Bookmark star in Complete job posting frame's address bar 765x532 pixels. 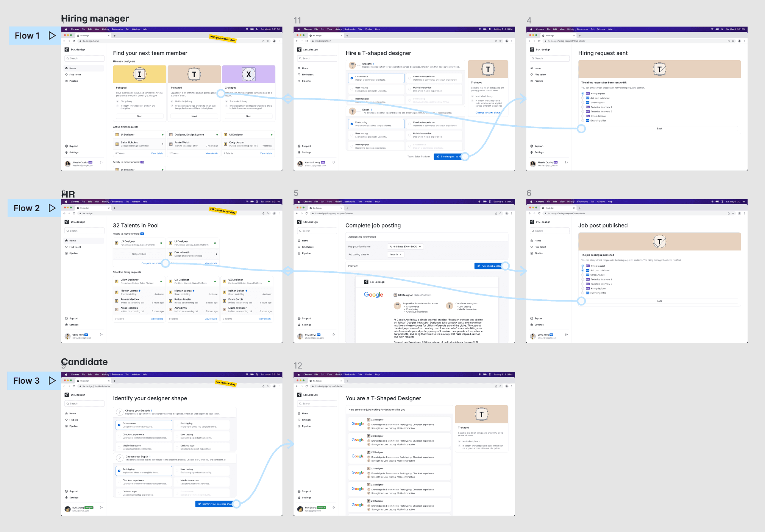[500, 213]
